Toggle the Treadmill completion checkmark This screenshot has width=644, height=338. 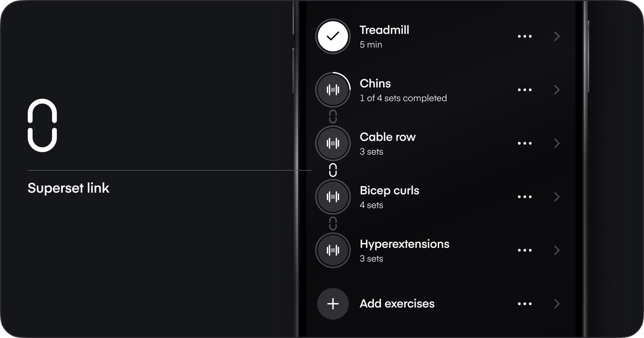point(333,36)
